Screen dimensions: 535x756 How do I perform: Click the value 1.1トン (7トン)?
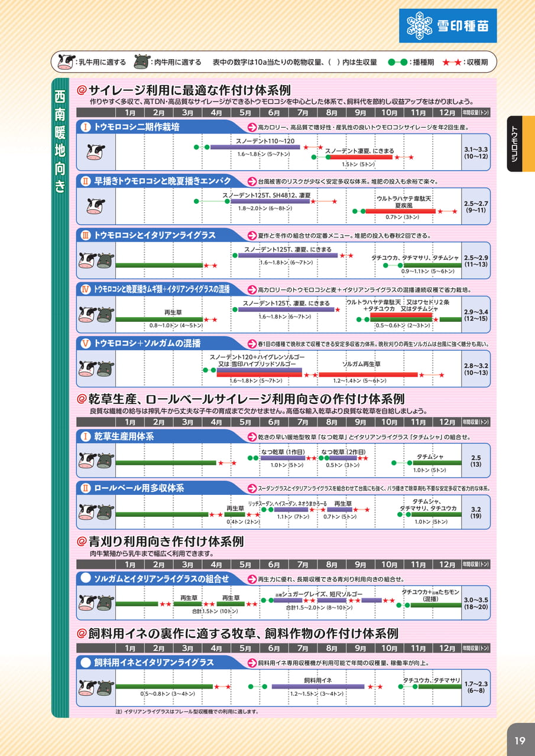point(293,517)
